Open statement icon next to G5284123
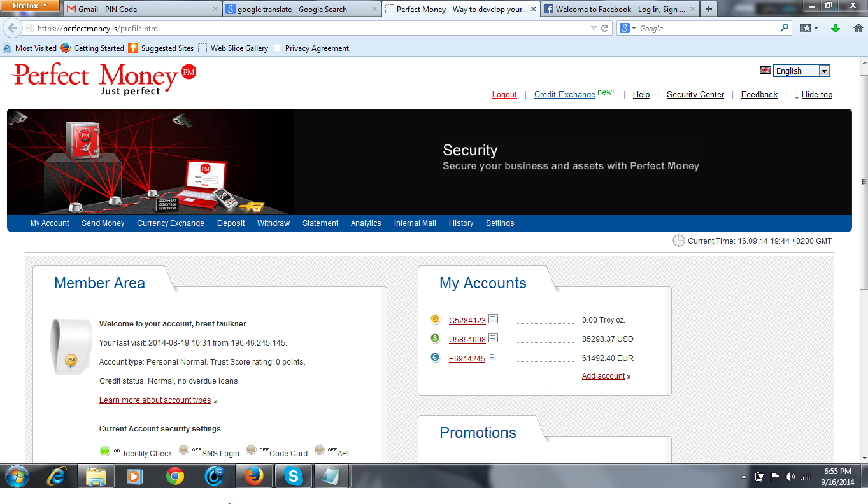Image resolution: width=868 pixels, height=504 pixels. pyautogui.click(x=493, y=319)
